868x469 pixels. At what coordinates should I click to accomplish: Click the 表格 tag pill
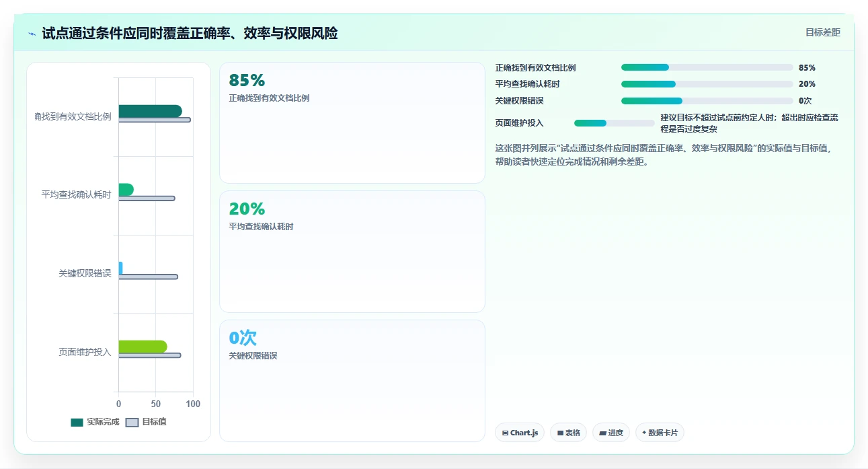click(568, 433)
